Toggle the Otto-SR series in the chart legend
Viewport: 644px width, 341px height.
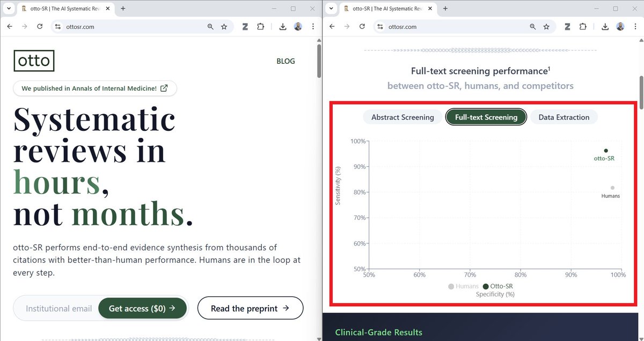click(497, 286)
